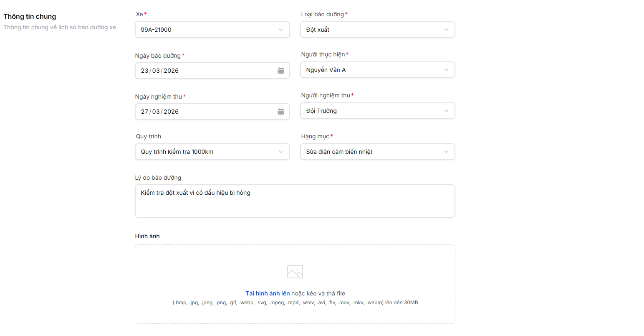
Task: Open Hạng mục dropdown showing Sửa điện cảm biến nhiệt
Action: click(x=377, y=152)
